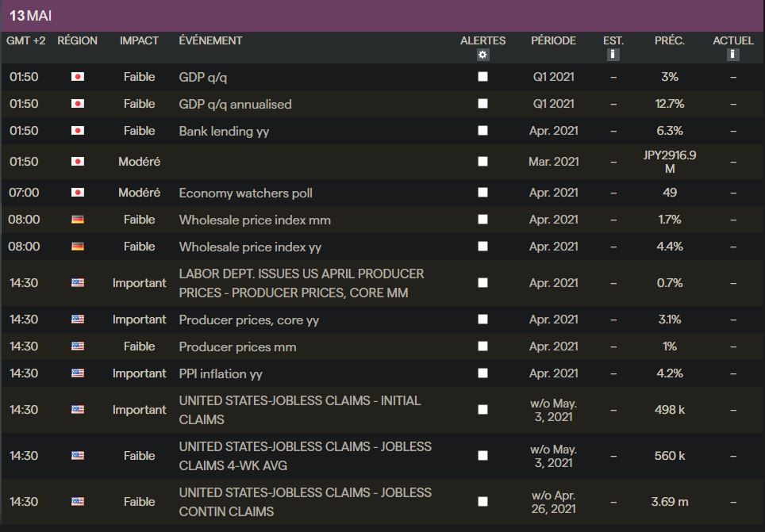This screenshot has height=532, width=765.
Task: Open Wholesale price index yy event
Action: 250,247
